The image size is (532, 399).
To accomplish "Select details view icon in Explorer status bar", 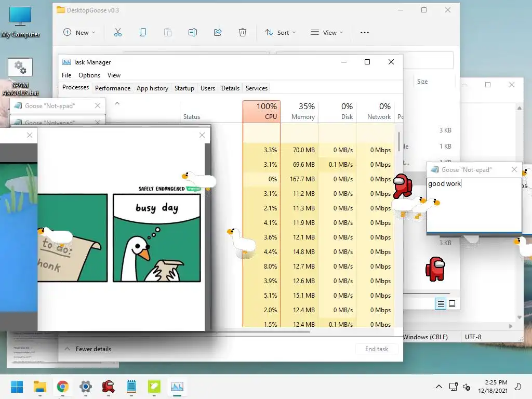I will click(x=441, y=303).
